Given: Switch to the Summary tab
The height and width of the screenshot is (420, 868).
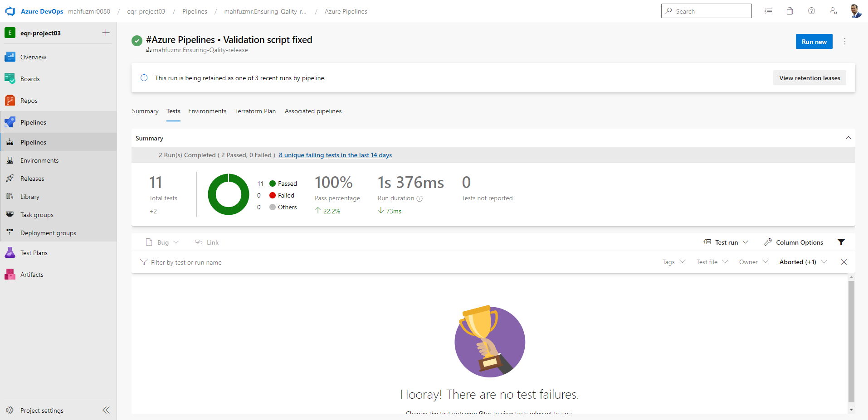Looking at the screenshot, I should pos(145,111).
